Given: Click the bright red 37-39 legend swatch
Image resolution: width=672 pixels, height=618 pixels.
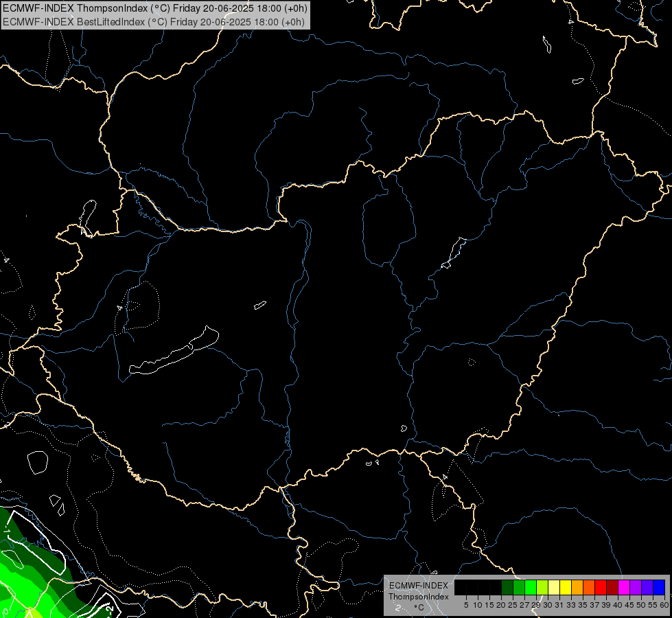Looking at the screenshot, I should [x=601, y=587].
